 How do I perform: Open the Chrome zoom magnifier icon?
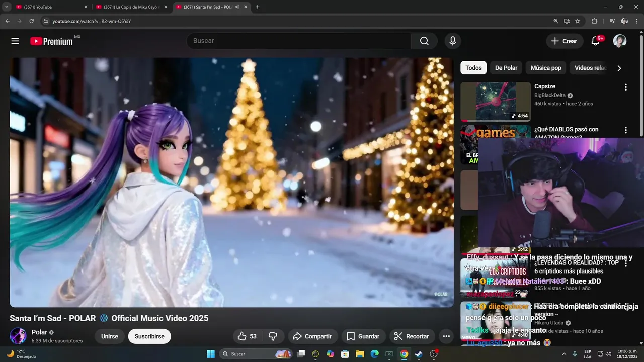[556, 21]
